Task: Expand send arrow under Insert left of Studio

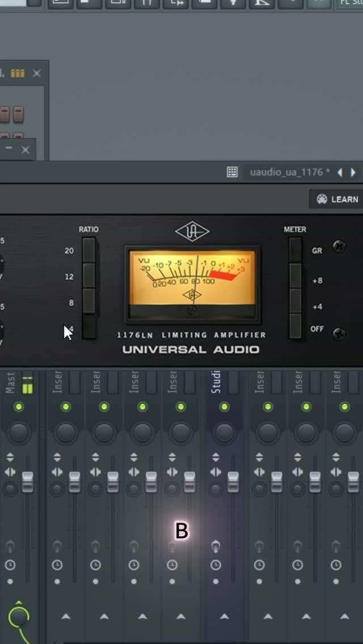Action: point(180,616)
